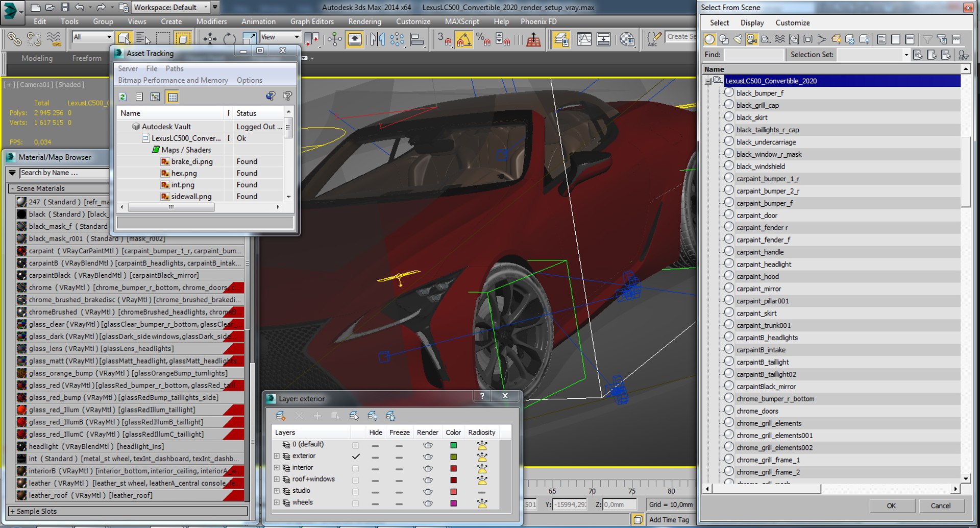Click the Mirror tool in main toolbar
The height and width of the screenshot is (528, 980).
(x=377, y=39)
